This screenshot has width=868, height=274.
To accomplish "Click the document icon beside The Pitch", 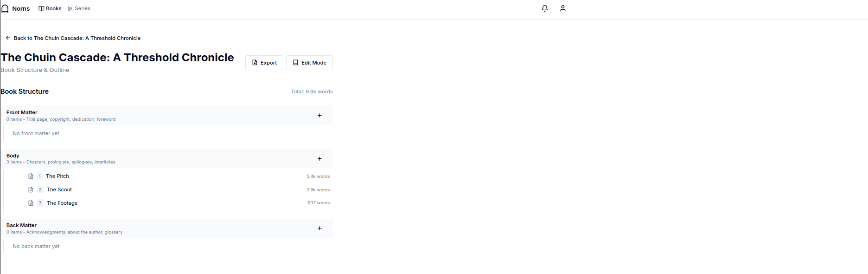I will (31, 176).
